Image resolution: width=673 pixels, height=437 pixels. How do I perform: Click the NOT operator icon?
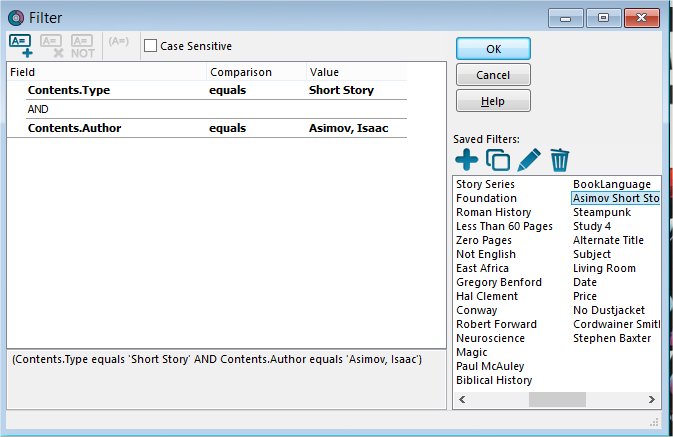pyautogui.click(x=82, y=45)
